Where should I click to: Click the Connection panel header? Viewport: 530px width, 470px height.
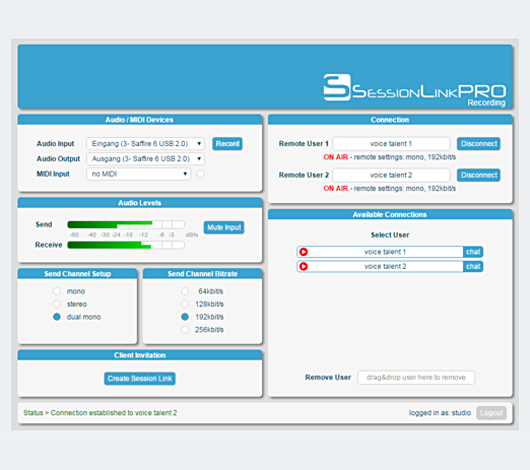390,120
